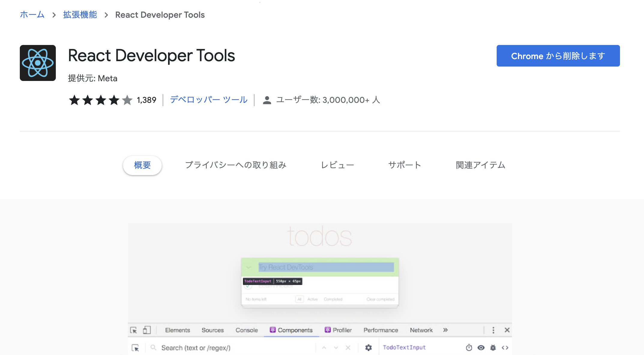Select the 概要 tab
This screenshot has width=644, height=355.
point(142,165)
